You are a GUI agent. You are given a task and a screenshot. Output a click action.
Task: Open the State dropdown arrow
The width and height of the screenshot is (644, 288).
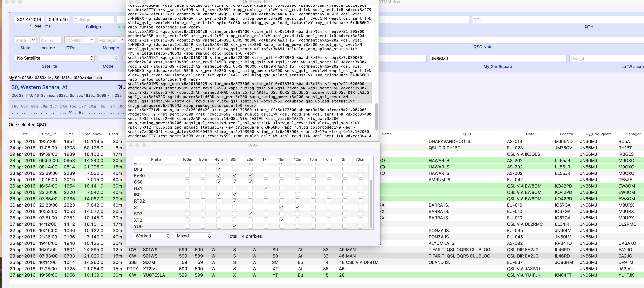[x=33, y=40]
